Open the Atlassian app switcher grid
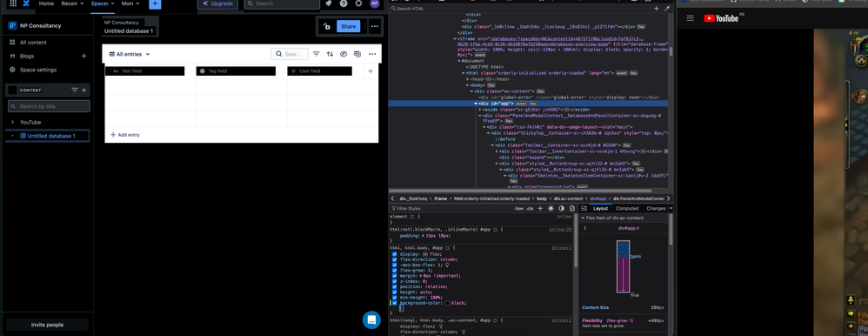 pyautogui.click(x=13, y=3)
